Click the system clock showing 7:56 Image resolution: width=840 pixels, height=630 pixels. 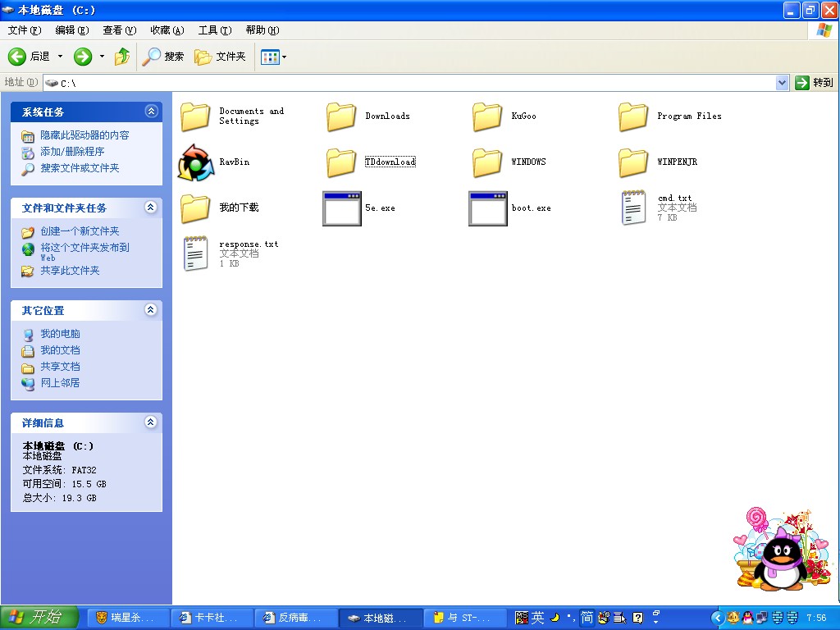tap(816, 618)
